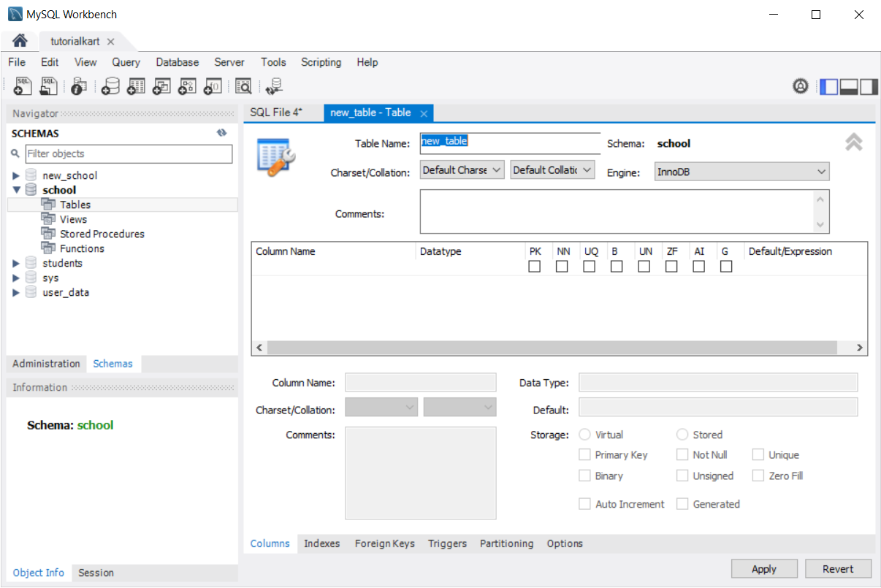881x588 pixels.
Task: Click the table editor wrench icon
Action: [x=276, y=156]
